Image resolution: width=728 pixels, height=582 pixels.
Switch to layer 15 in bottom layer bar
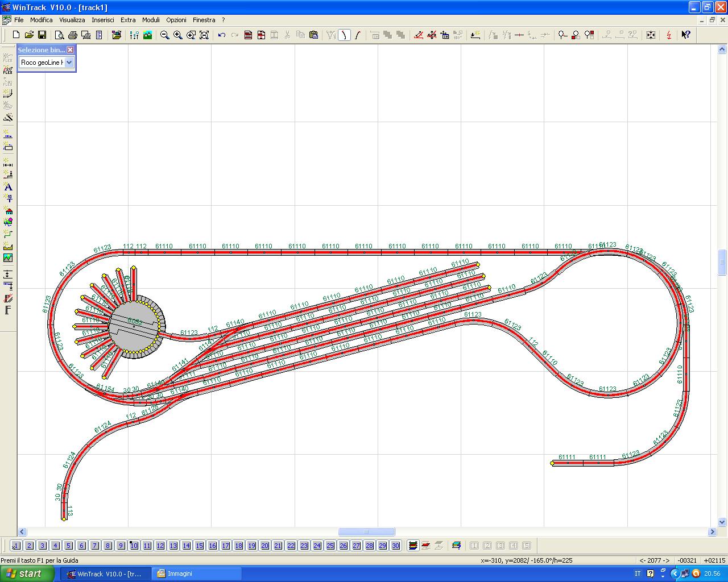coord(199,546)
